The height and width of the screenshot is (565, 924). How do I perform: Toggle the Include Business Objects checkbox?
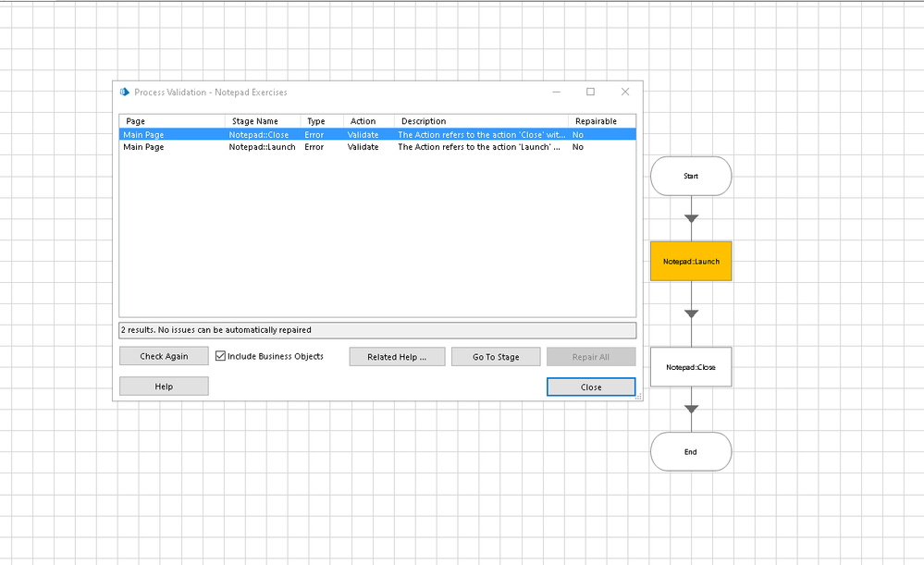[221, 356]
